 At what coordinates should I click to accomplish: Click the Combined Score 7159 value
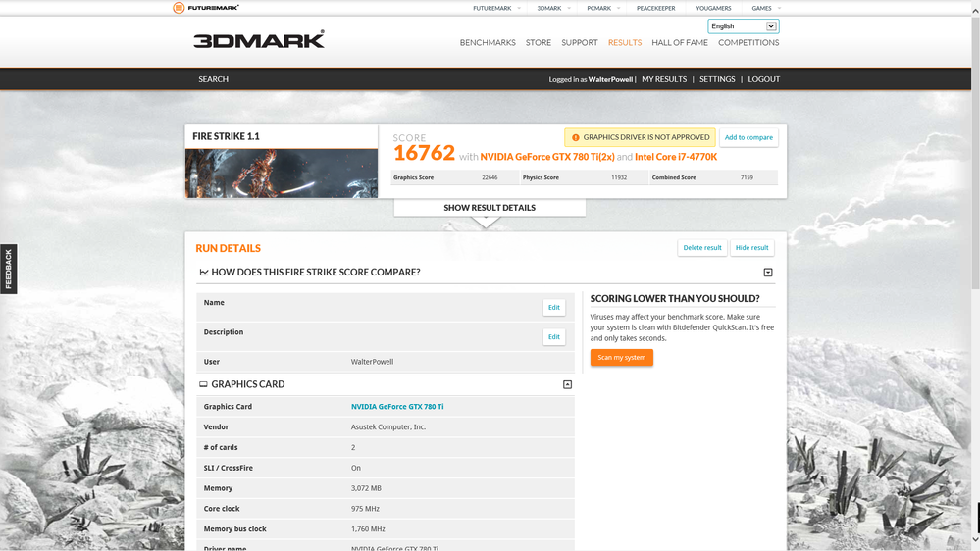pos(747,177)
